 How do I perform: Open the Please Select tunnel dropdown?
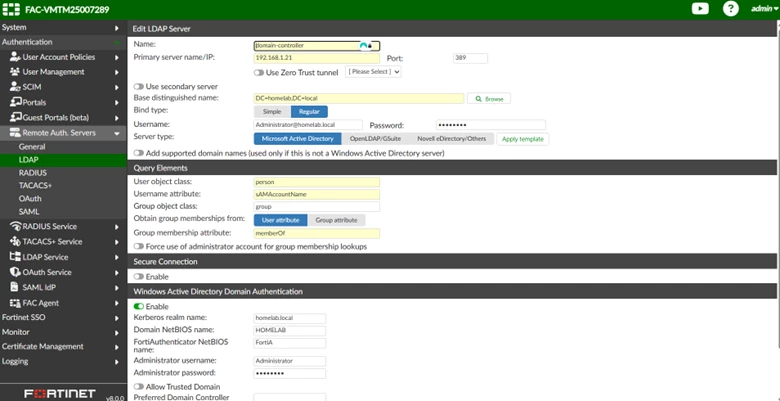coord(373,72)
